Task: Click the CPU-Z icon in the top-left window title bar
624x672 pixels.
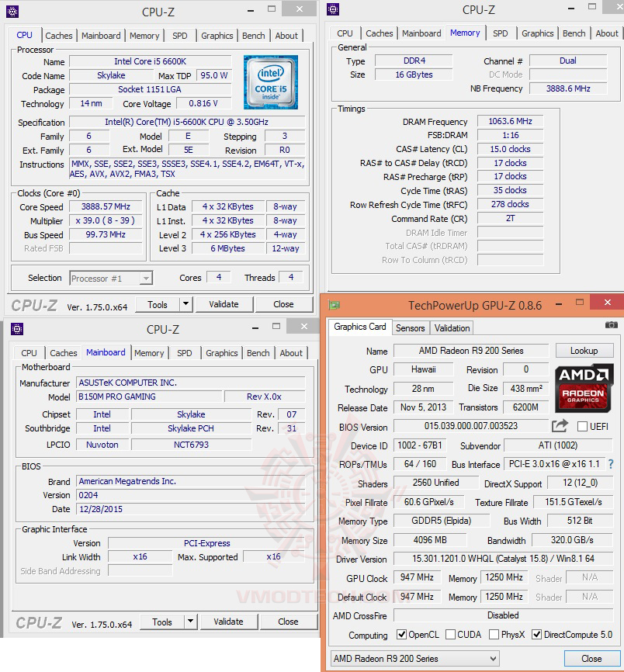Action: (12, 12)
